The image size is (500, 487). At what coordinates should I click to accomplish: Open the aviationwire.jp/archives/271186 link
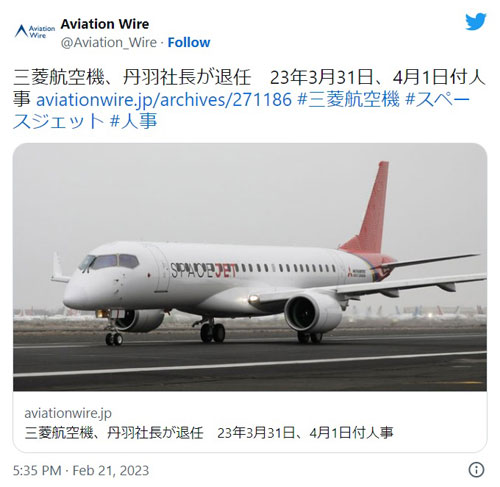[x=164, y=99]
